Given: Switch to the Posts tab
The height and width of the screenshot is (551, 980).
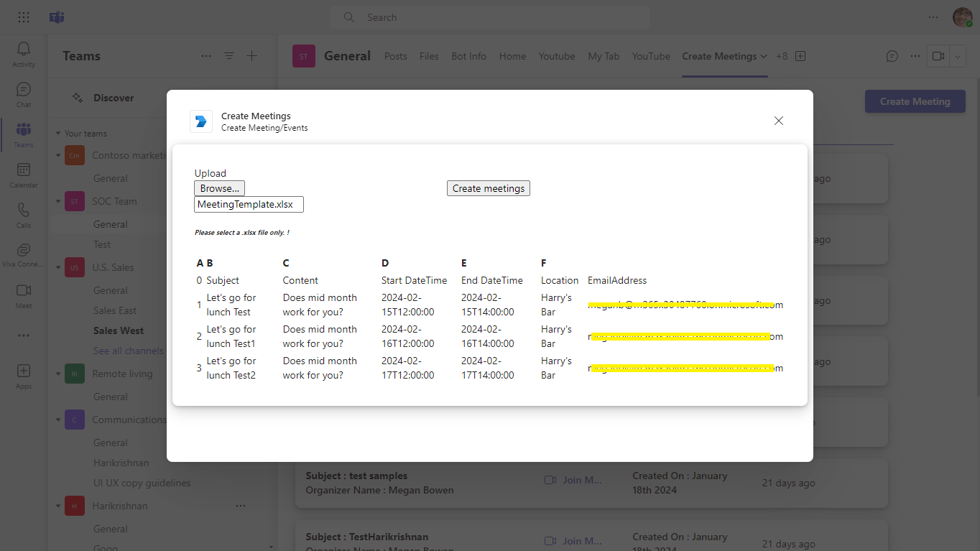Looking at the screenshot, I should pos(396,56).
